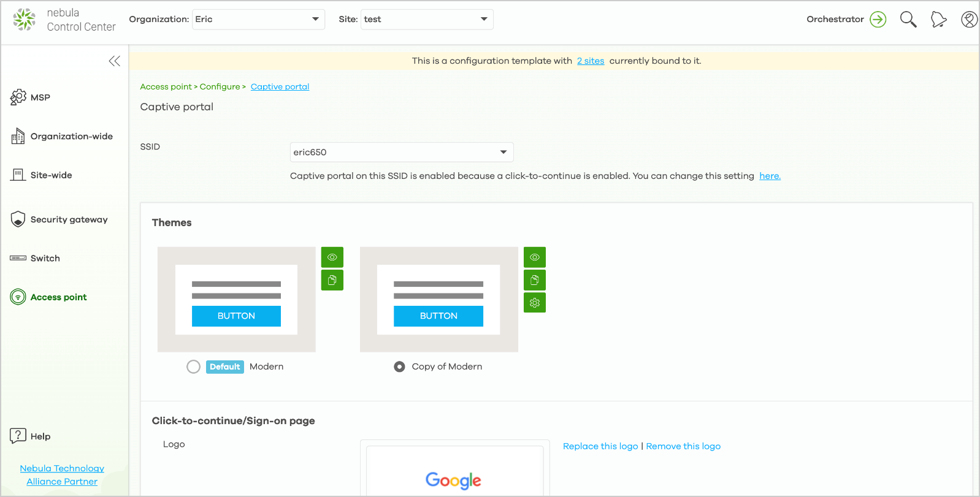Select the Modern theme radio button

pos(194,366)
